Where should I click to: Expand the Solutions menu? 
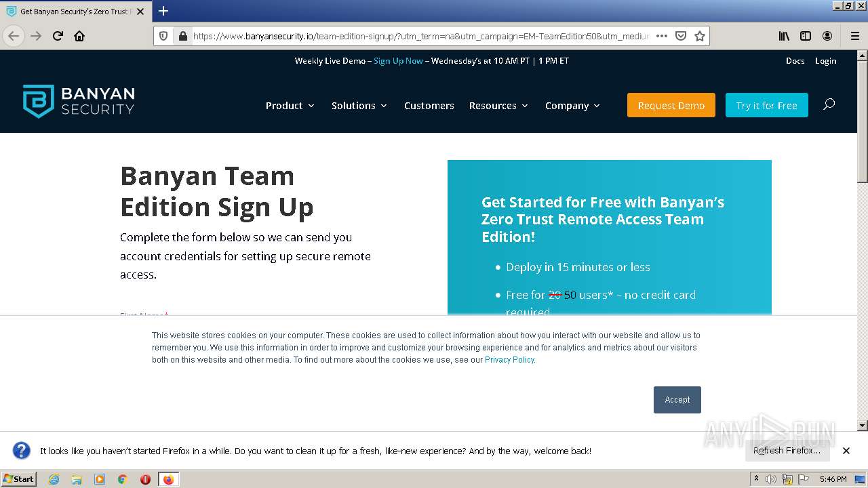359,106
